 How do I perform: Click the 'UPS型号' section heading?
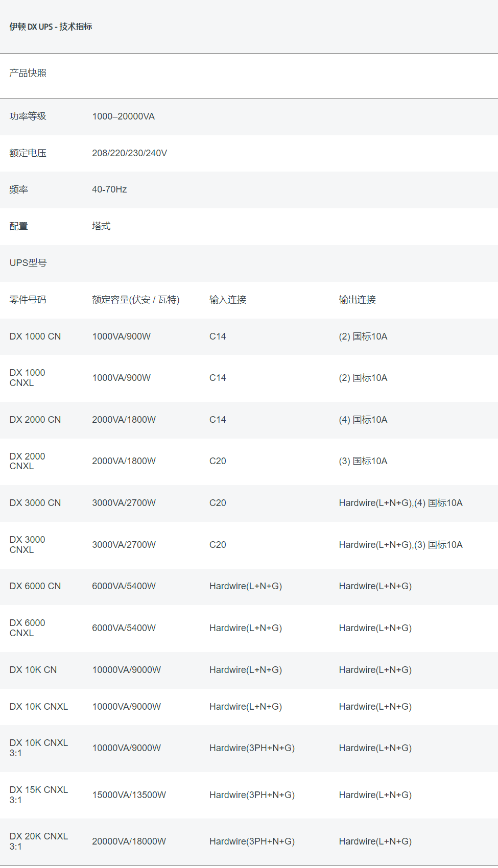point(28,263)
